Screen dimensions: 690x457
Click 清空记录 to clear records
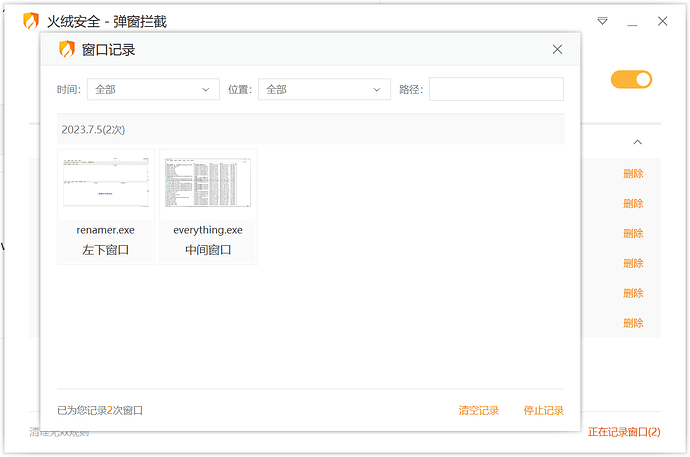point(479,411)
